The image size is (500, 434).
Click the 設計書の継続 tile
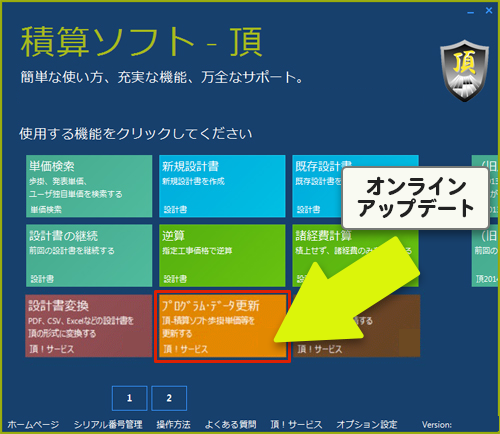(89, 255)
